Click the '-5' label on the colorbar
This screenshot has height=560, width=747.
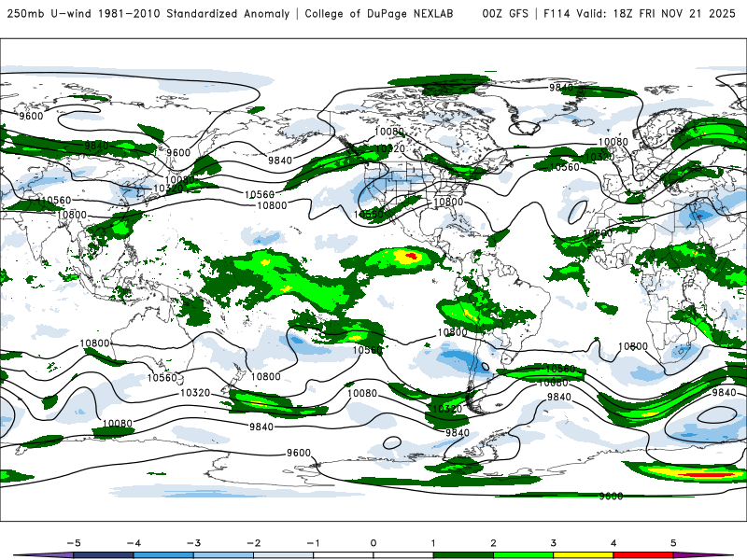[x=74, y=543]
